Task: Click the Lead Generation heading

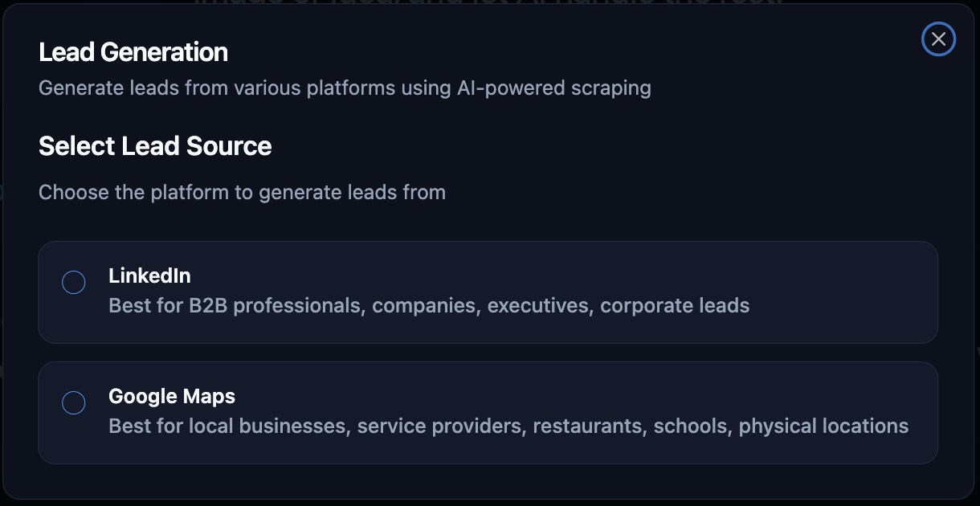Action: click(x=133, y=51)
